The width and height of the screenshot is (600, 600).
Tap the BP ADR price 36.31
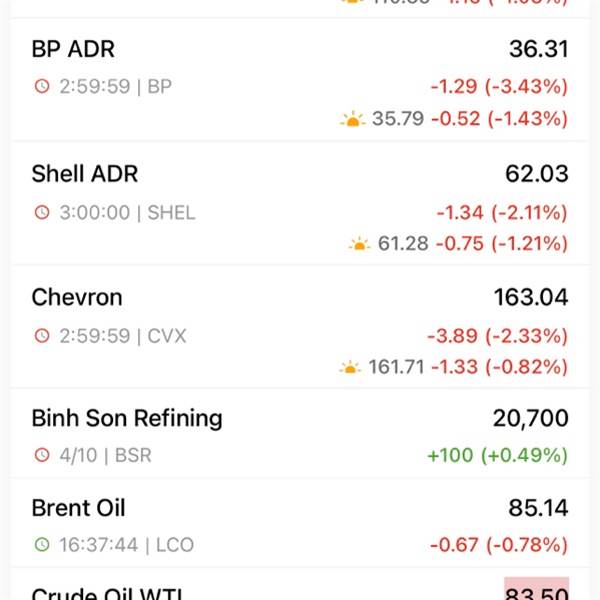[539, 49]
